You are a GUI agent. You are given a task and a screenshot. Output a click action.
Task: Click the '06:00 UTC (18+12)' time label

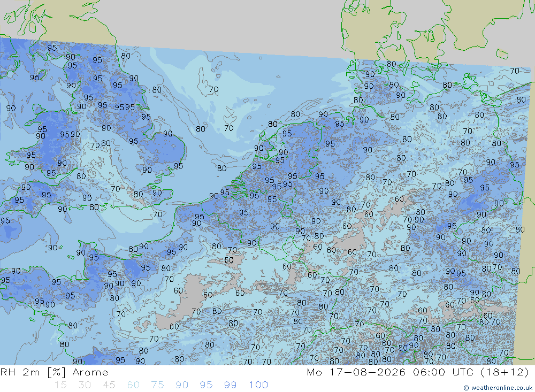tap(471, 372)
